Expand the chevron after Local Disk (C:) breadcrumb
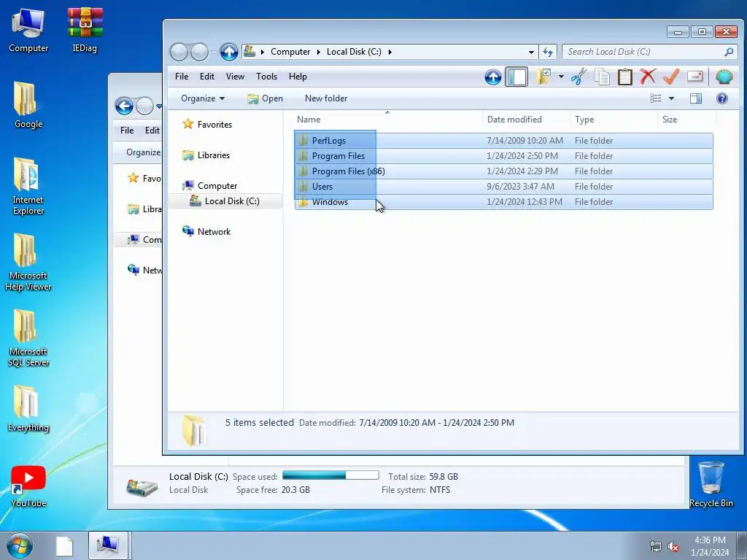Viewport: 747px width, 560px height. coord(390,52)
